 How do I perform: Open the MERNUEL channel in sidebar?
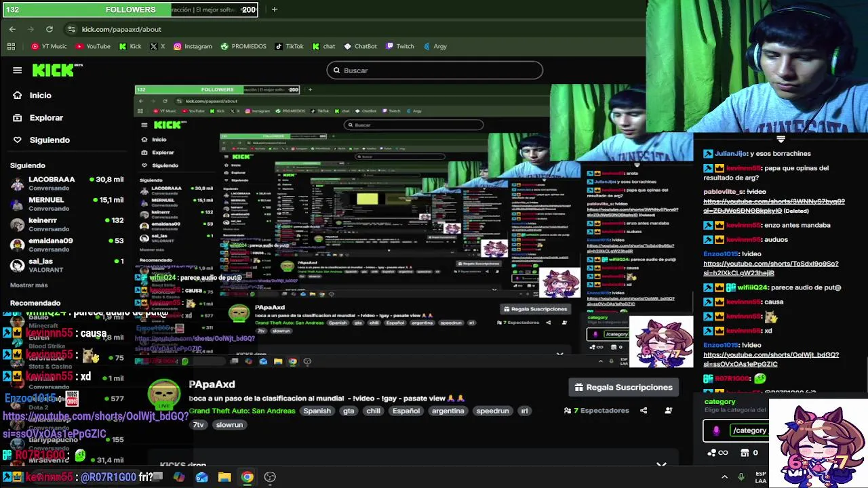66,203
